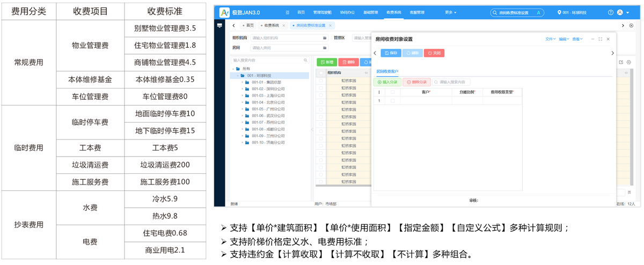Check the fourth 虹桥家园 row checkbox
Image resolution: width=644 pixels, height=265 pixels.
click(x=321, y=102)
